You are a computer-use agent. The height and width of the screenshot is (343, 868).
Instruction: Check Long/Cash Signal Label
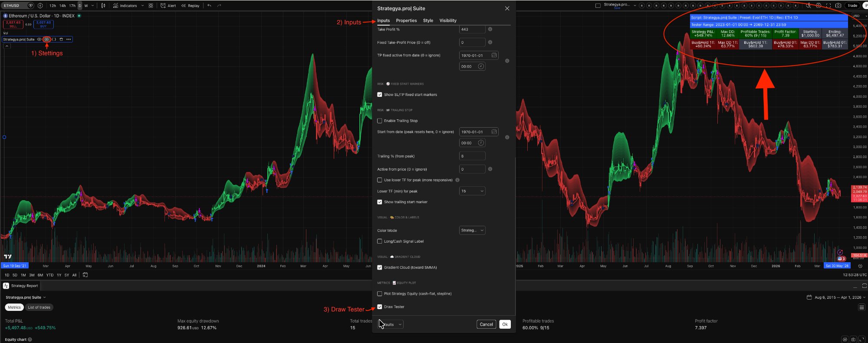380,241
